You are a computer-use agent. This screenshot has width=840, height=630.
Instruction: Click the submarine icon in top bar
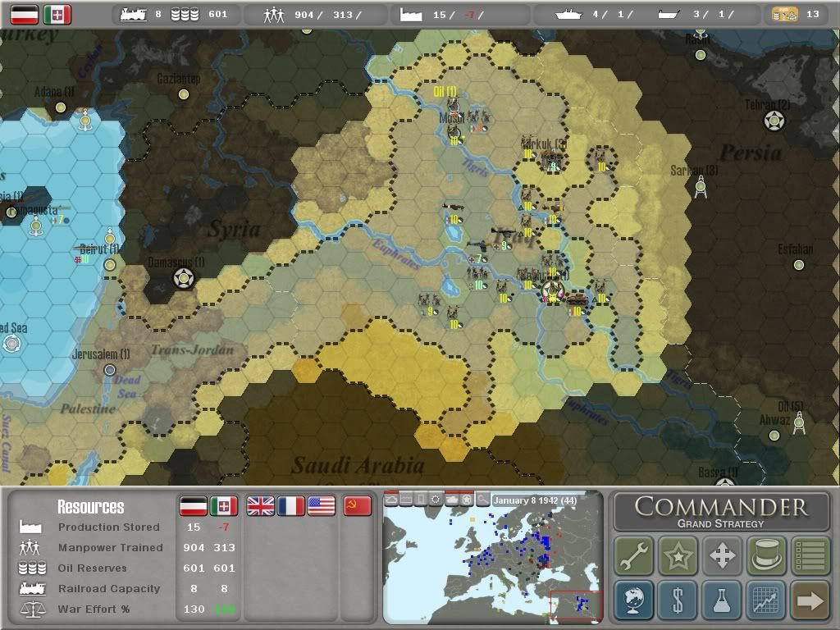pos(669,15)
